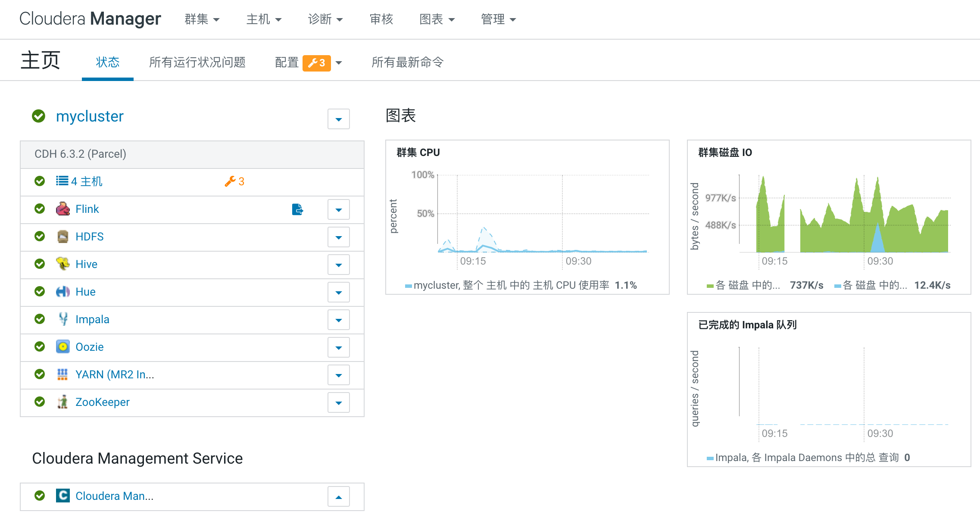Viewport: 980px width, 530px height.
Task: Expand the HDFS actions dropdown
Action: click(338, 237)
